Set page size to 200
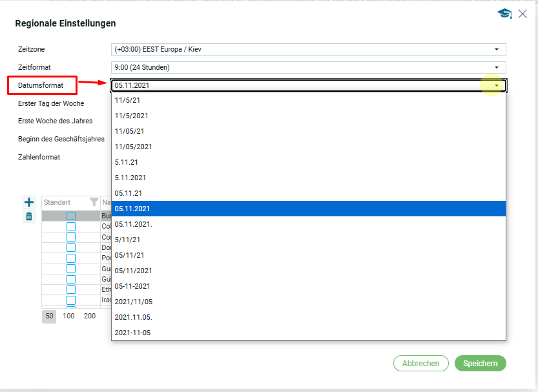Viewport: 538px width, 392px height. tap(90, 316)
